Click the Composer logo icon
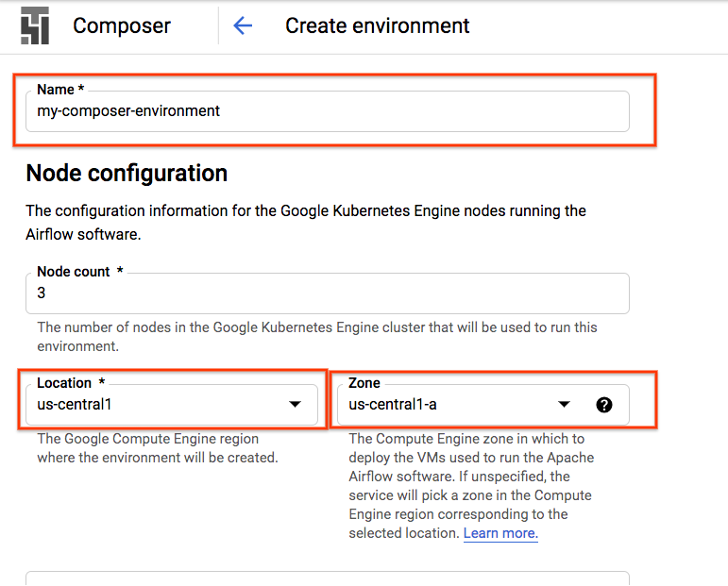Image resolution: width=728 pixels, height=586 pixels. tap(35, 25)
